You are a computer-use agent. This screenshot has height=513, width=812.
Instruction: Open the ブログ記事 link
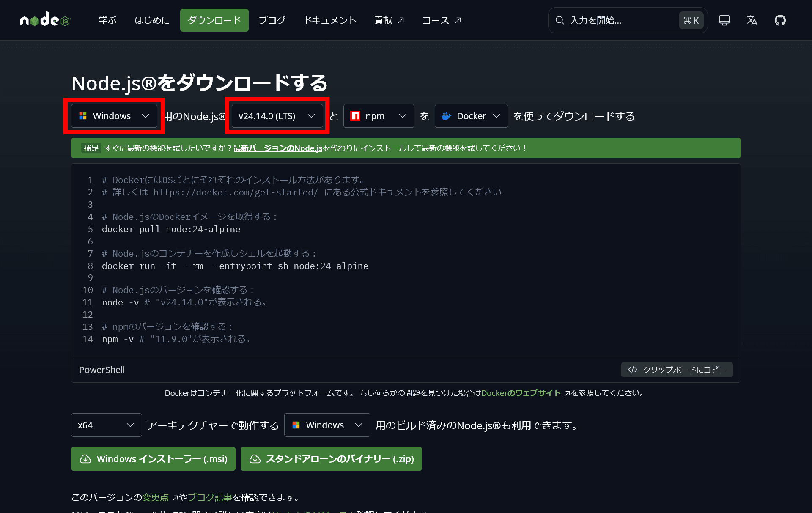[x=210, y=497]
